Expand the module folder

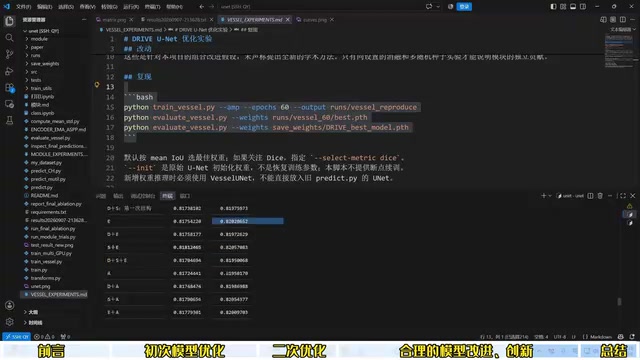39,39
